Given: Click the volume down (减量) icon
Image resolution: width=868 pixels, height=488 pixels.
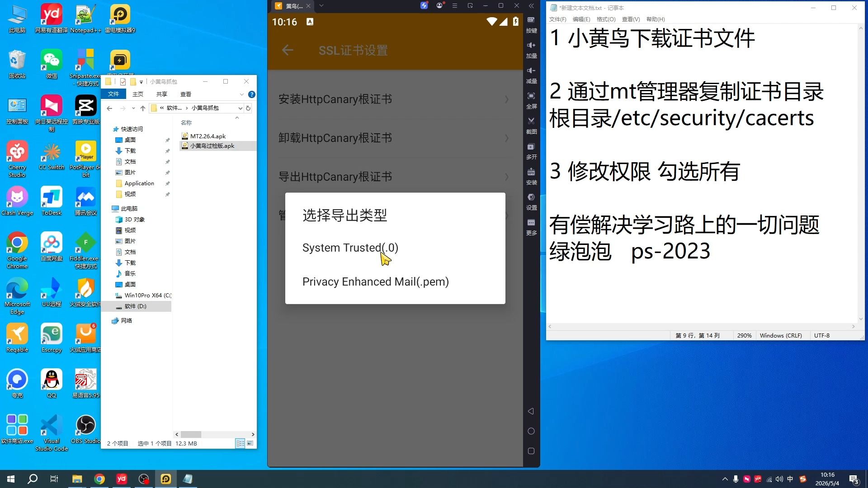Looking at the screenshot, I should pos(531,70).
